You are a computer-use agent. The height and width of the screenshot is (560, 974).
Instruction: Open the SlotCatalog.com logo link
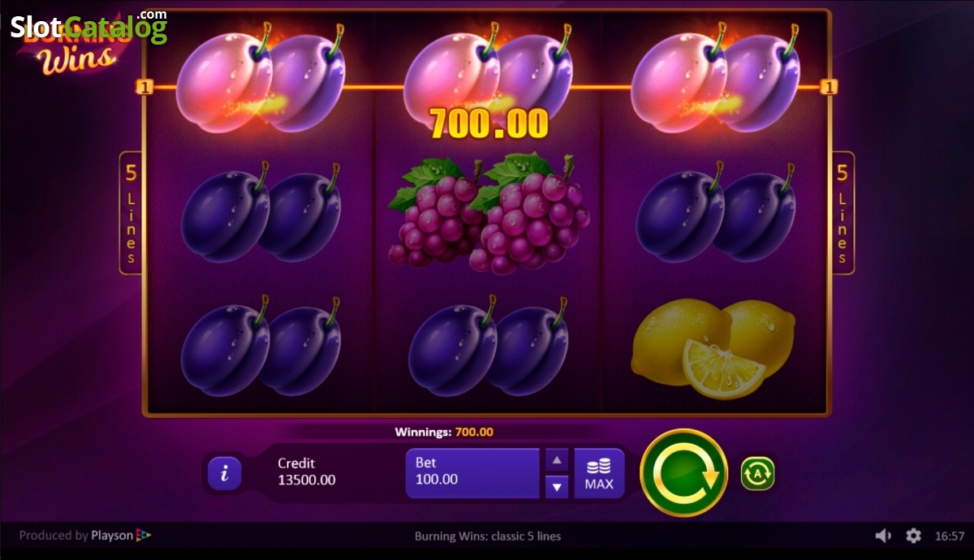coord(88,28)
